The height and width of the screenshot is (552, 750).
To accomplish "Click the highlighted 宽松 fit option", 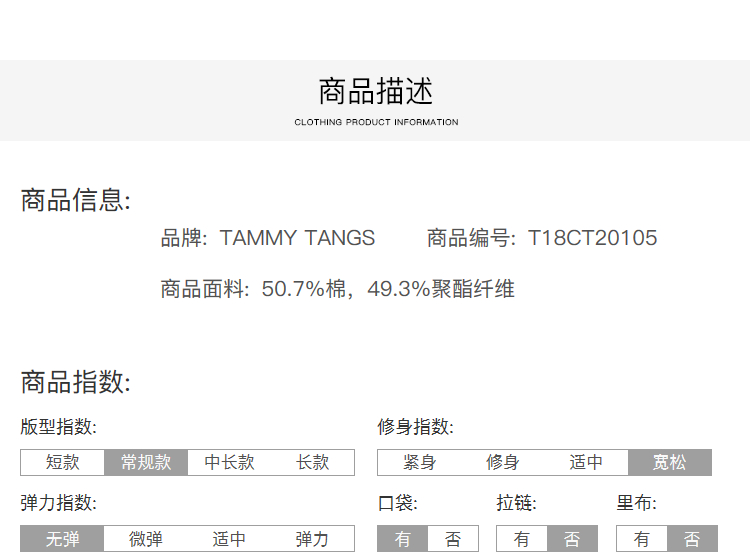I will click(x=670, y=462).
